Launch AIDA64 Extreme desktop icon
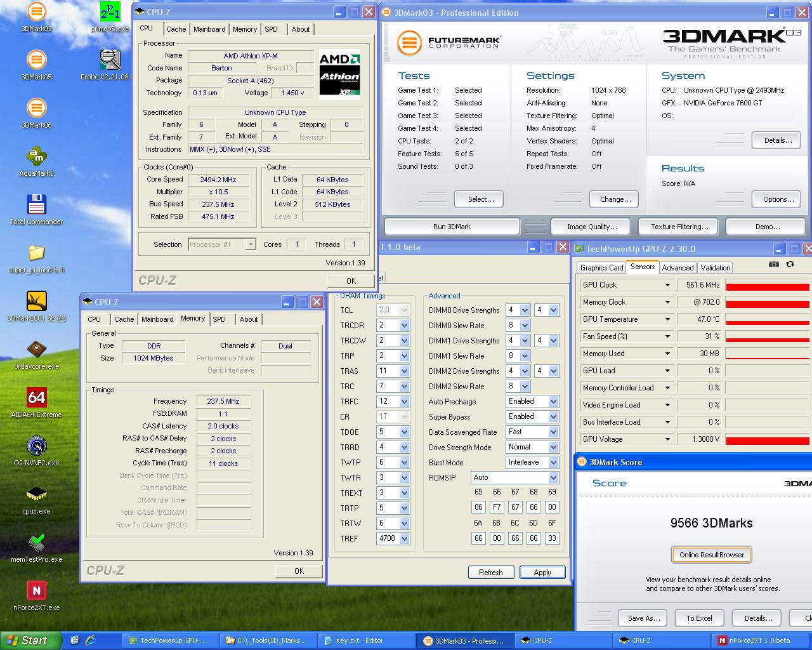Viewport: 812px width, 650px height. pos(36,403)
